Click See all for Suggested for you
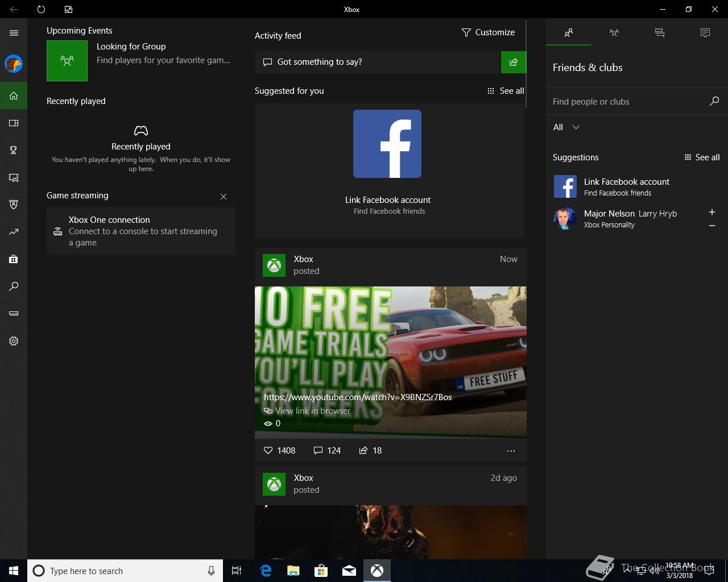728x582 pixels. click(506, 91)
